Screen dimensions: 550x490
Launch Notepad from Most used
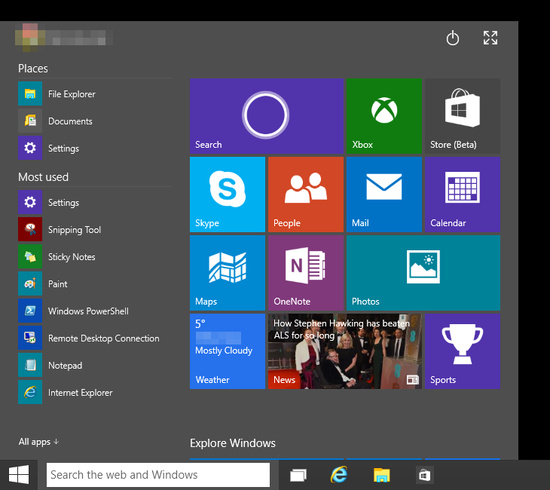pos(95,365)
